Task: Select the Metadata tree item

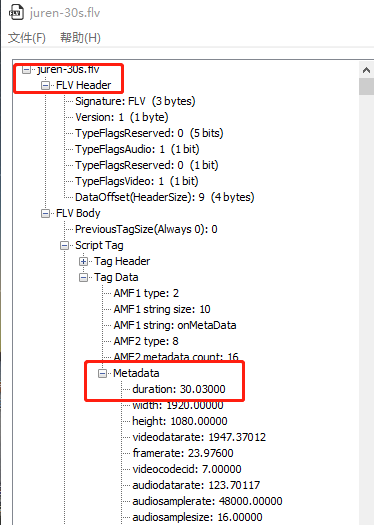Action: click(x=136, y=373)
